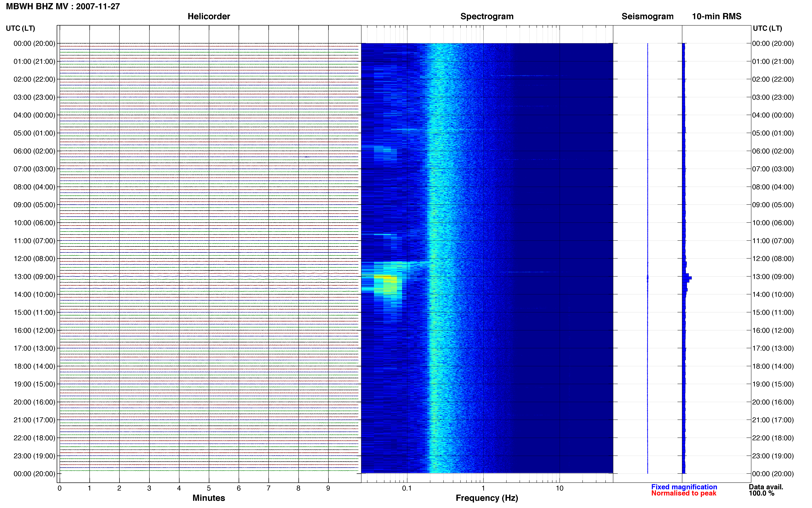Click the 3 tick on the Minutes axis
This screenshot has width=812, height=508.
149,488
